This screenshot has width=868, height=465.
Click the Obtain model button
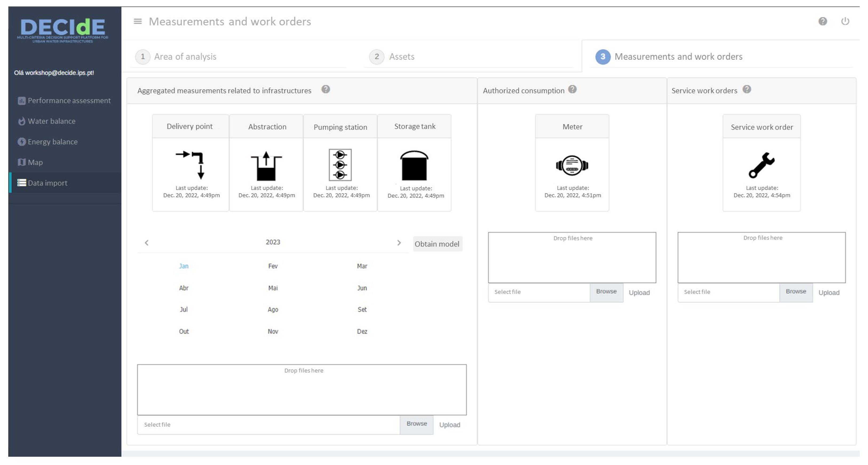(437, 244)
